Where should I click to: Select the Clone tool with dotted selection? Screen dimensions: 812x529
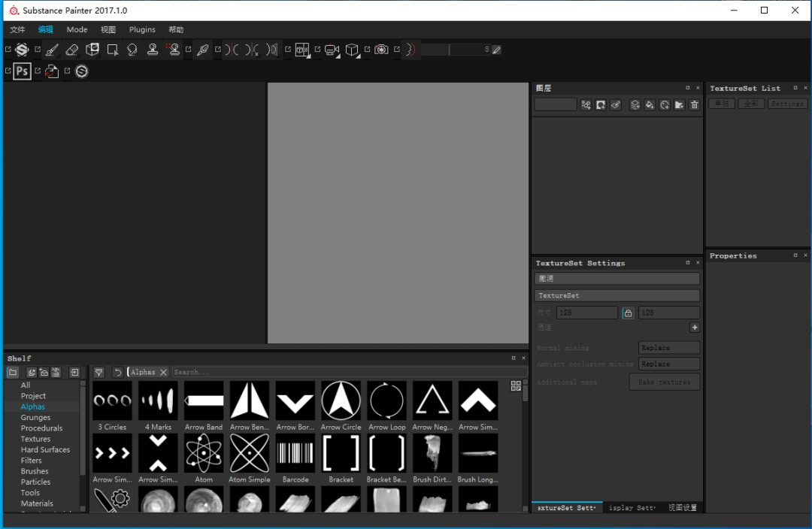coord(174,50)
